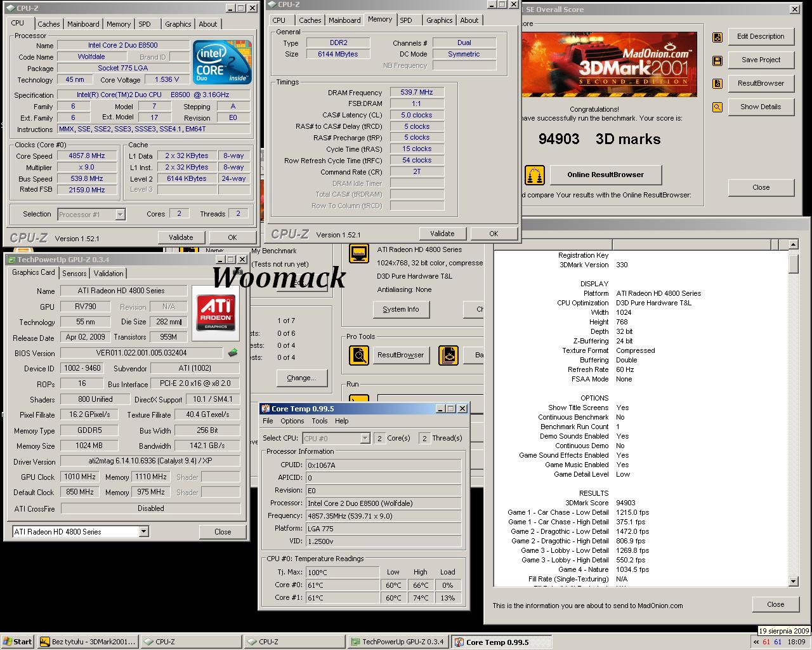Click the ResultBrowser document icon in score window
812x650 pixels.
(717, 84)
